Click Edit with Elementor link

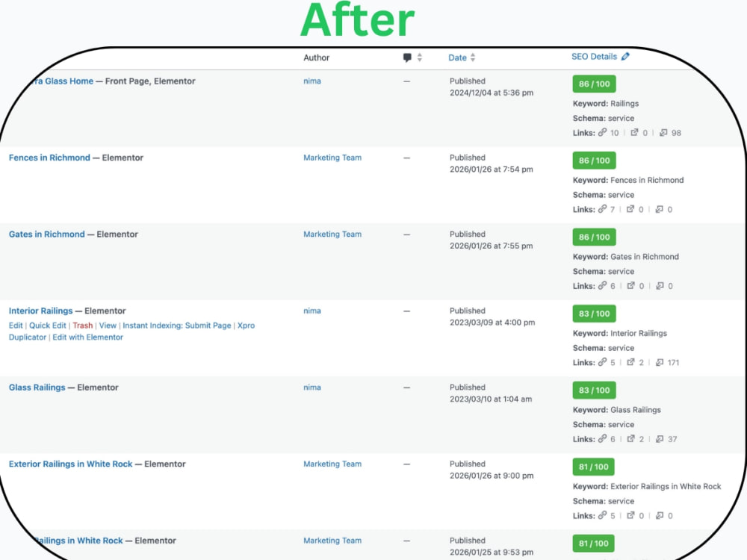click(87, 337)
